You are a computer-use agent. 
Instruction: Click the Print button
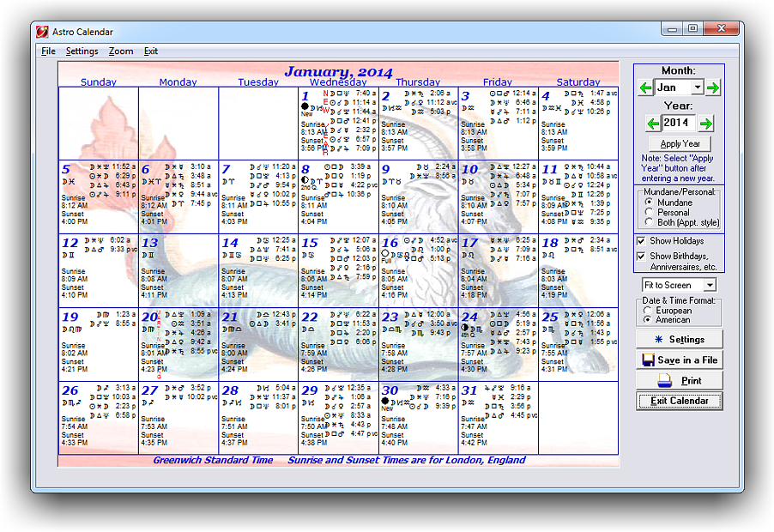click(680, 380)
